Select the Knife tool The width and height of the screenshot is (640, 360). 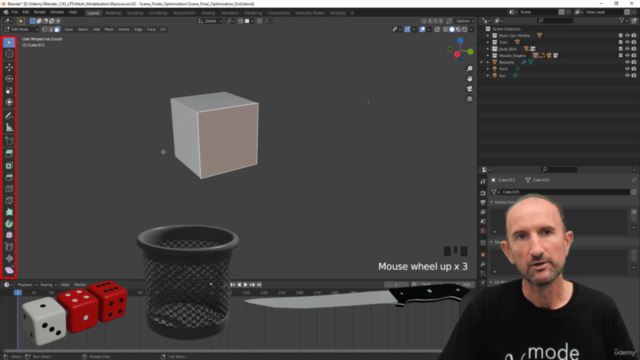[9, 200]
